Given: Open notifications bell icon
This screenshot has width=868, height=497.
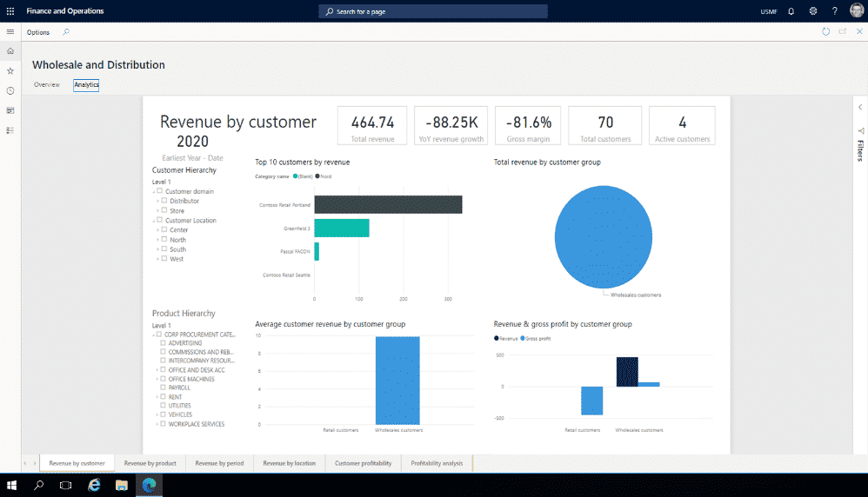Looking at the screenshot, I should (791, 11).
